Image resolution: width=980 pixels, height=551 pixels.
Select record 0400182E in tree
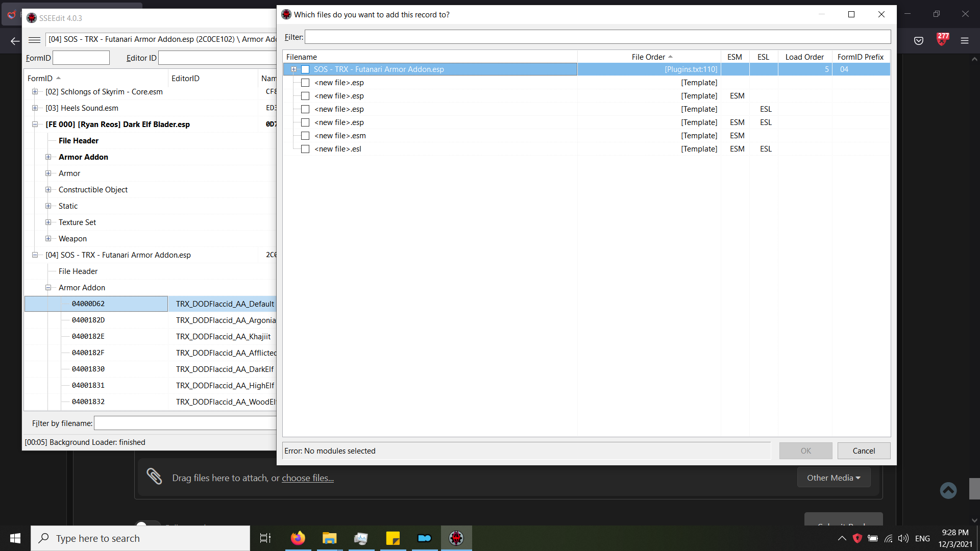(88, 337)
